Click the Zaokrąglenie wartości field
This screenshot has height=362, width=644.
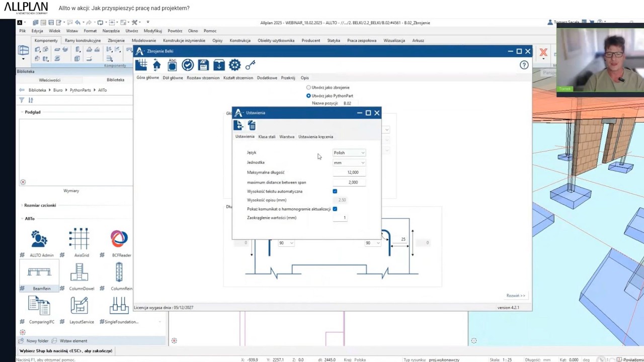(340, 218)
